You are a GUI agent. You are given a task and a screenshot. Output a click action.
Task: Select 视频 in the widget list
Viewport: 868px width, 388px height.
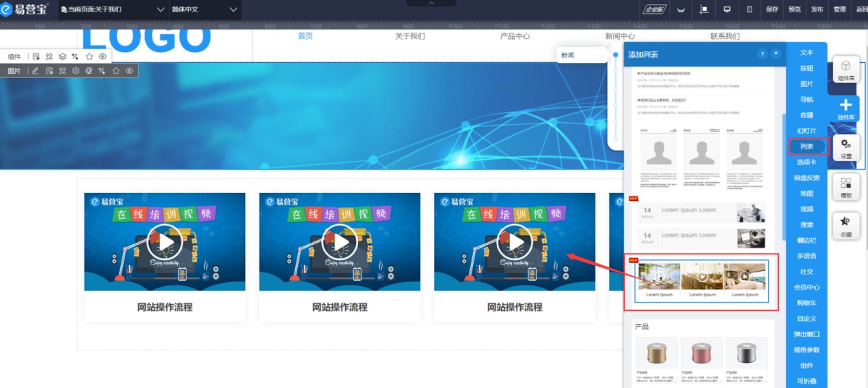pos(807,209)
